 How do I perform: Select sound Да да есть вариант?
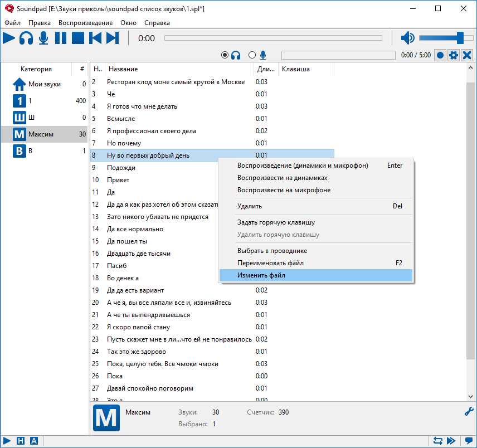212,290
